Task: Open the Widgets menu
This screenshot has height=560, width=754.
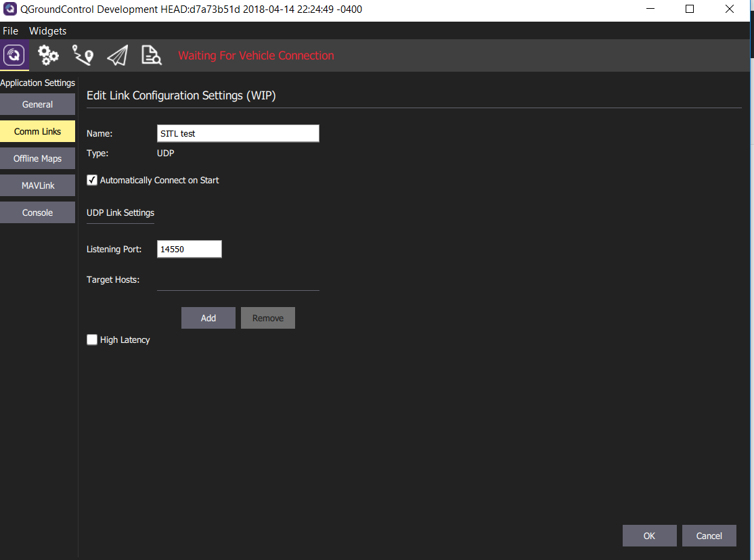Action: pos(47,30)
